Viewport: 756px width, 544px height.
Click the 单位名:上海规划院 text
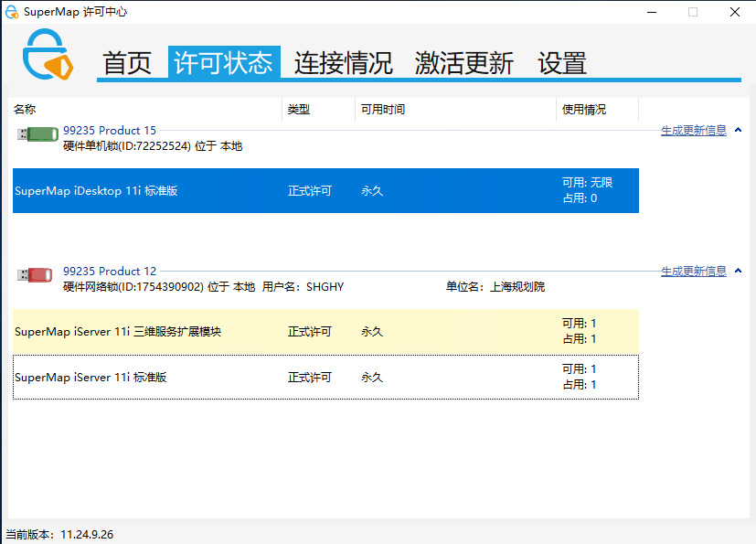tap(495, 287)
